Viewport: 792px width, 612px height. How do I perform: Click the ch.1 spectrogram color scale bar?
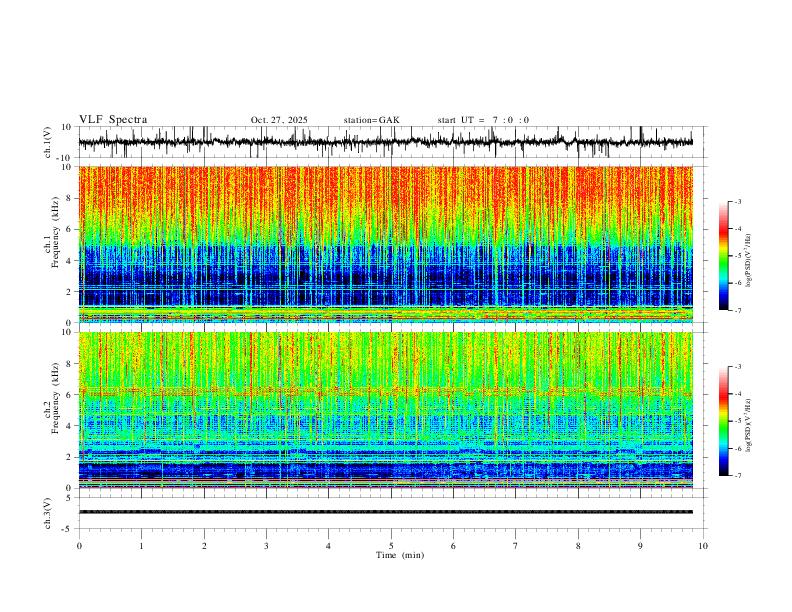tap(723, 256)
